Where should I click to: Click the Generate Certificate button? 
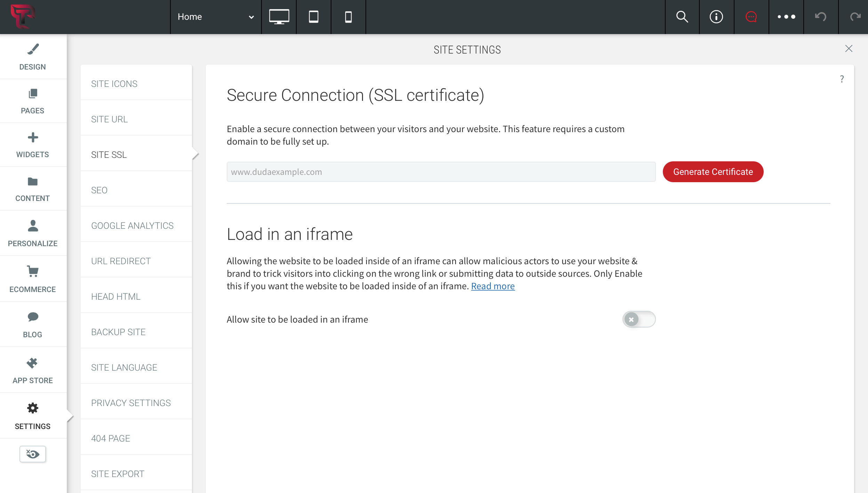click(x=713, y=172)
